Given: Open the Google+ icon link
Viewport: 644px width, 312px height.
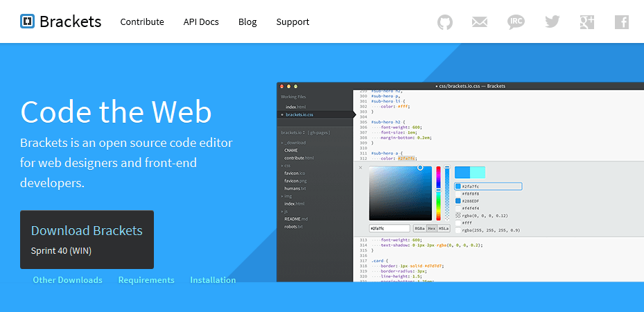Looking at the screenshot, I should 587,22.
